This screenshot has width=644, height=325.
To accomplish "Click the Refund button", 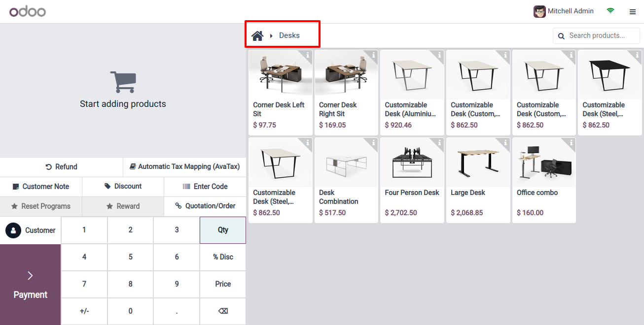I will 61,167.
